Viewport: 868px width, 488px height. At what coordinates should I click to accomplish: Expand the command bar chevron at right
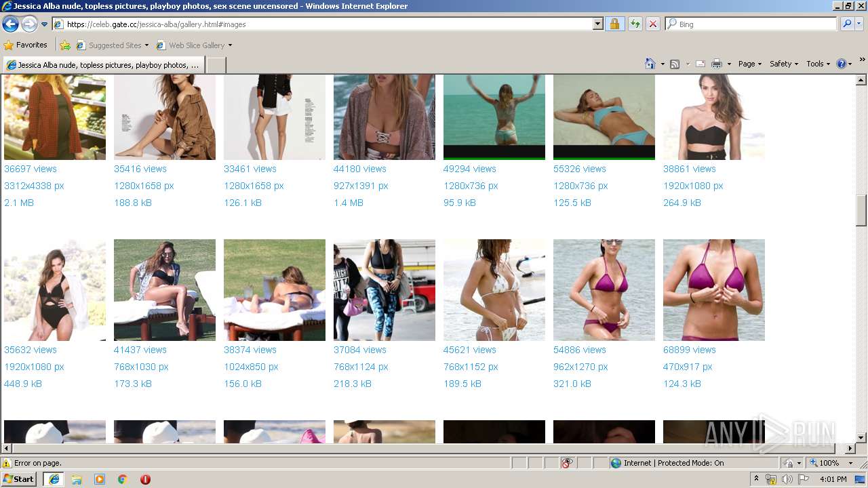[863, 60]
